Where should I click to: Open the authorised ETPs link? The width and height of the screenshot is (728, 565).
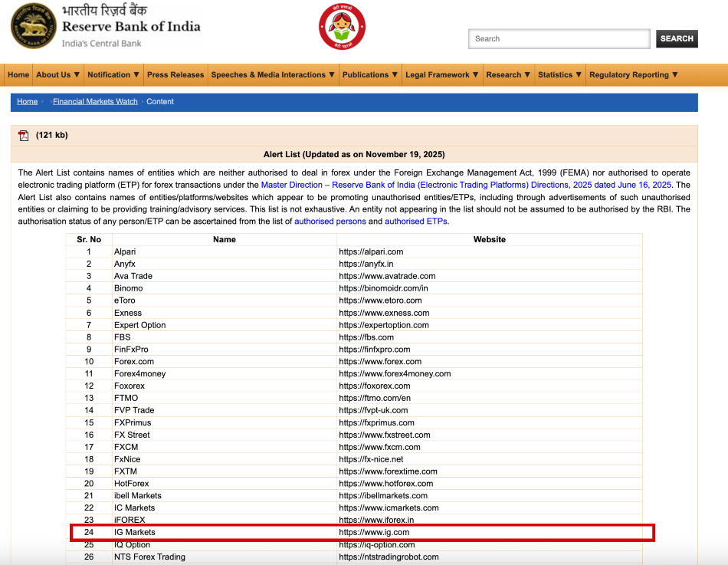click(416, 222)
